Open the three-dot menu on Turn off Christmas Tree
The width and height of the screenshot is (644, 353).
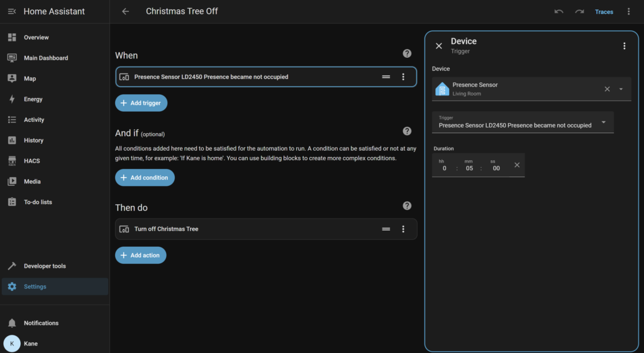[x=403, y=229]
